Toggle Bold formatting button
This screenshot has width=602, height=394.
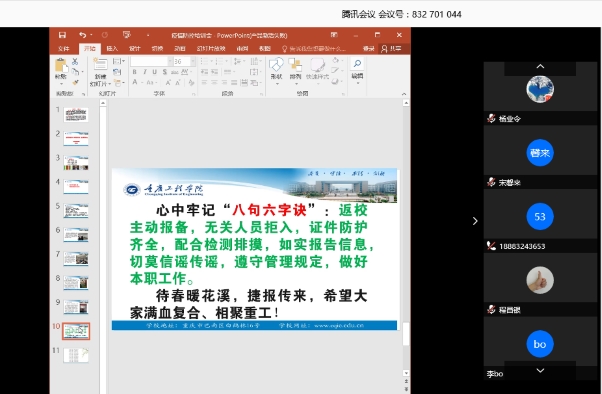(134, 72)
